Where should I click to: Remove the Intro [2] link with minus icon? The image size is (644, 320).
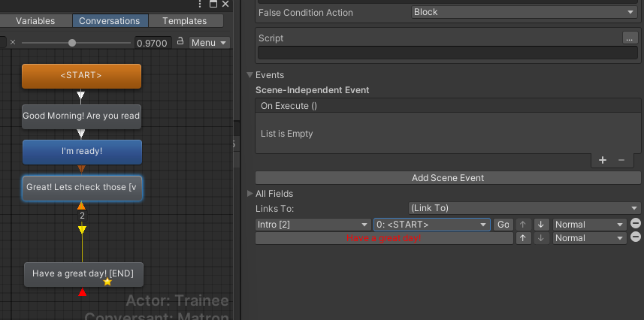pos(636,224)
